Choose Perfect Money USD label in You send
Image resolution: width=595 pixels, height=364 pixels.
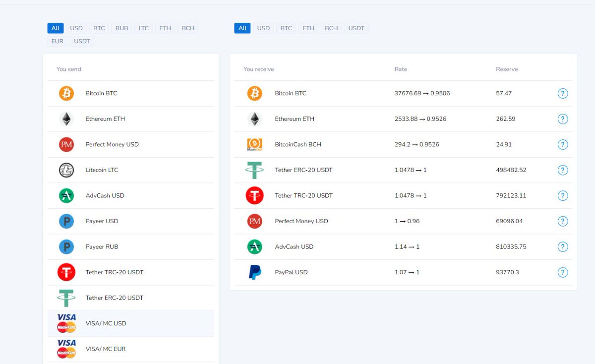coord(113,144)
